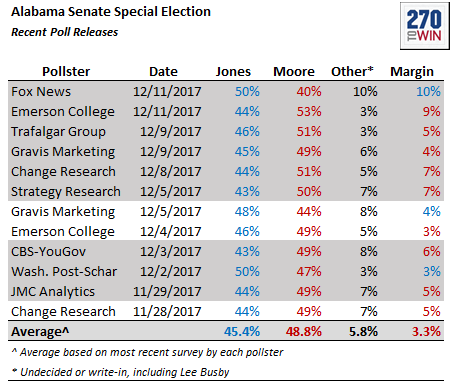Select CBS-YouGov pollster name
Viewport: 451px width, 390px height.
click(x=49, y=252)
